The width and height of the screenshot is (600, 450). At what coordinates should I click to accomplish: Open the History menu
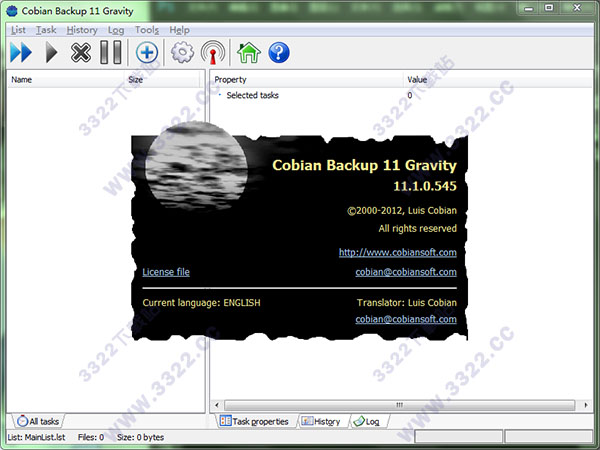click(x=82, y=30)
